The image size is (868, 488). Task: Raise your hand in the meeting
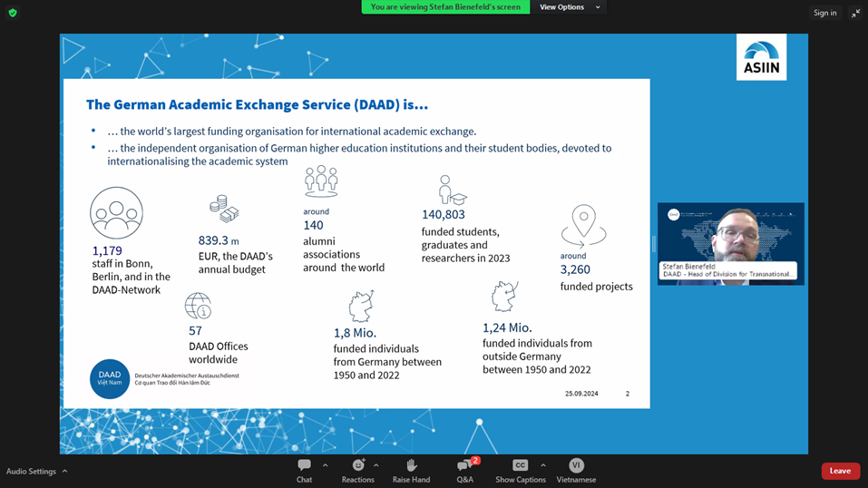[x=411, y=471]
